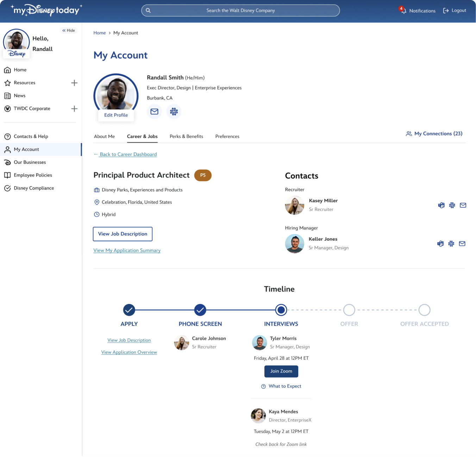
Task: Expand the TWDC Corporate menu
Action: [74, 109]
